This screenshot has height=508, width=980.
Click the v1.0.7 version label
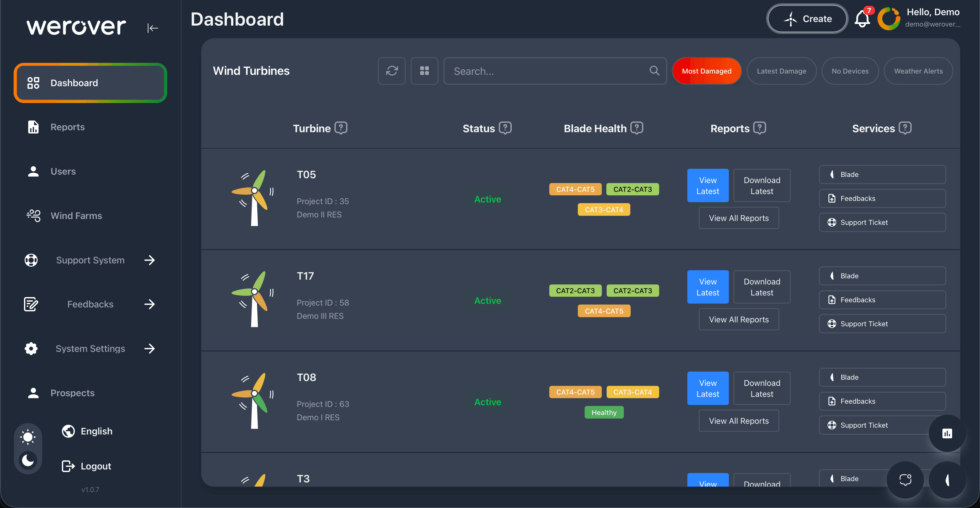90,490
